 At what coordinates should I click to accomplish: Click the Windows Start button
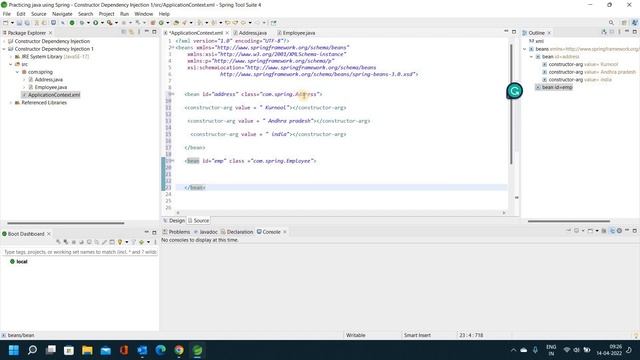click(x=14, y=350)
